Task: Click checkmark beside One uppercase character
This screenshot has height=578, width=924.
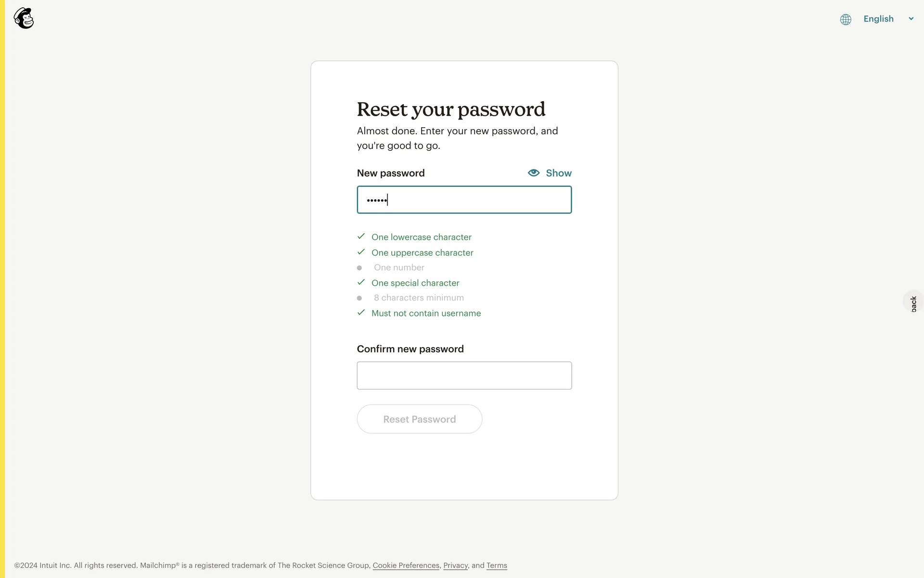Action: tap(361, 252)
